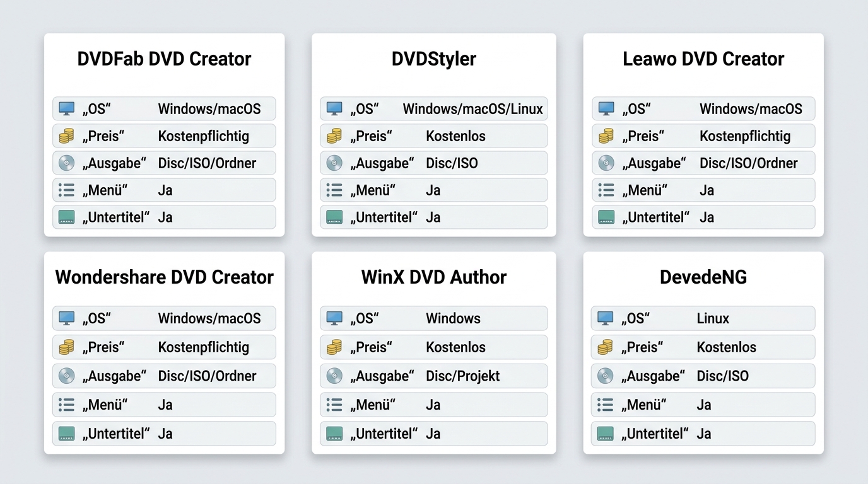Viewport: 868px width, 484px height.
Task: Click the disc icon in Wondershare DVD Creator card
Action: coord(66,376)
